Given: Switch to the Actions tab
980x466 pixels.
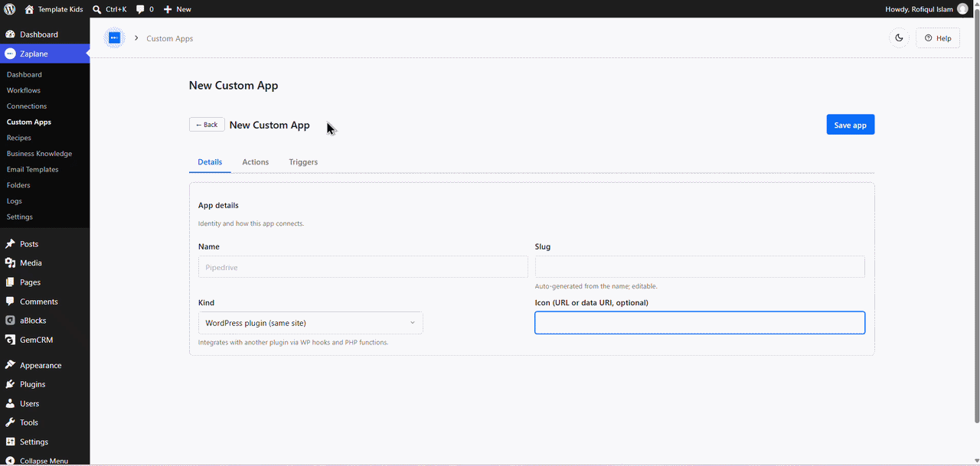Looking at the screenshot, I should tap(256, 162).
